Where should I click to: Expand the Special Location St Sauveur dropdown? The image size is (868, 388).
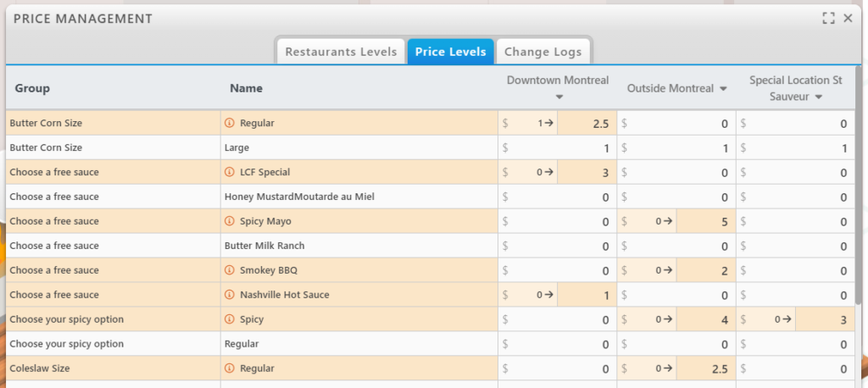[819, 97]
